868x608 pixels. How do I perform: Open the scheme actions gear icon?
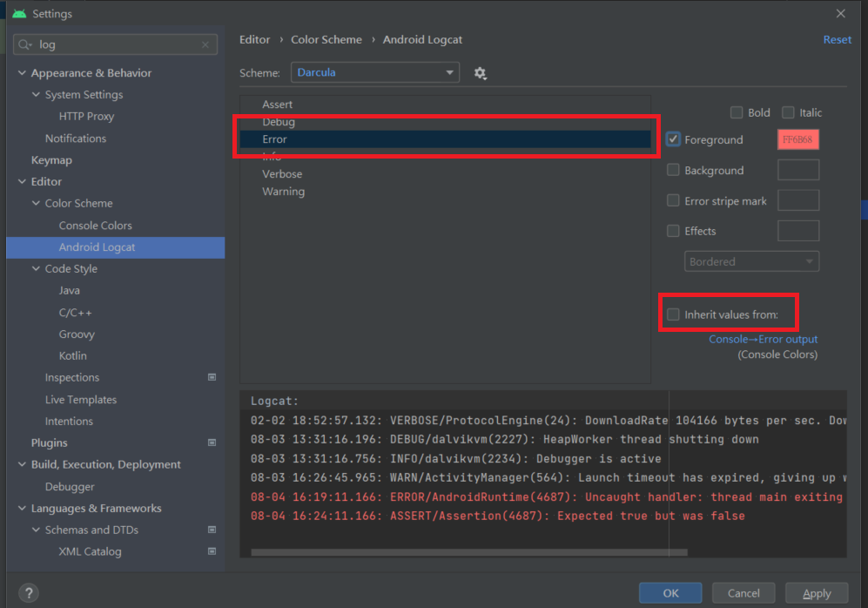(480, 73)
